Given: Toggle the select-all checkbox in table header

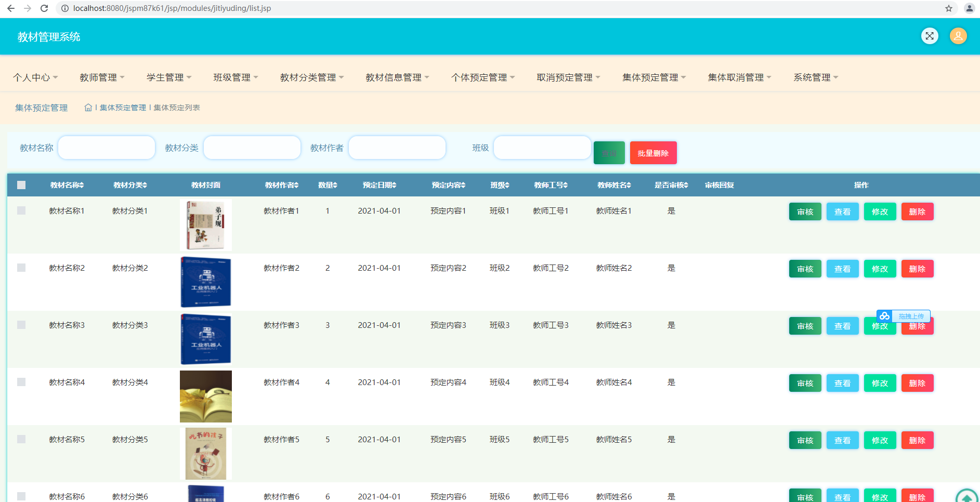Looking at the screenshot, I should 21,185.
